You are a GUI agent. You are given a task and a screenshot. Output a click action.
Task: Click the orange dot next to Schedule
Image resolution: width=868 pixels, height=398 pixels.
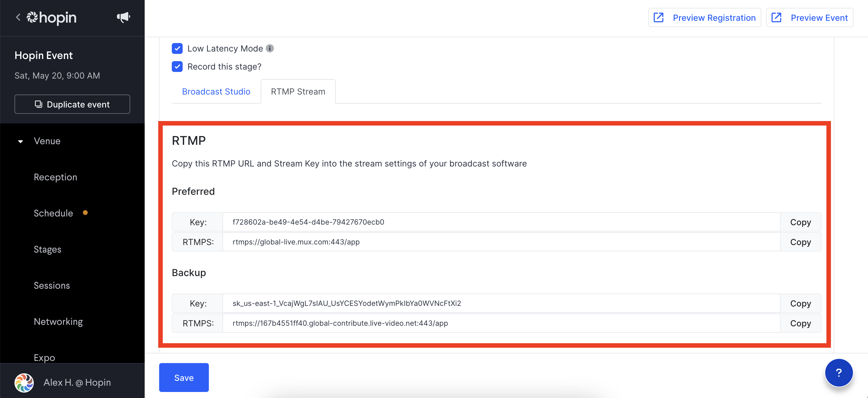85,213
